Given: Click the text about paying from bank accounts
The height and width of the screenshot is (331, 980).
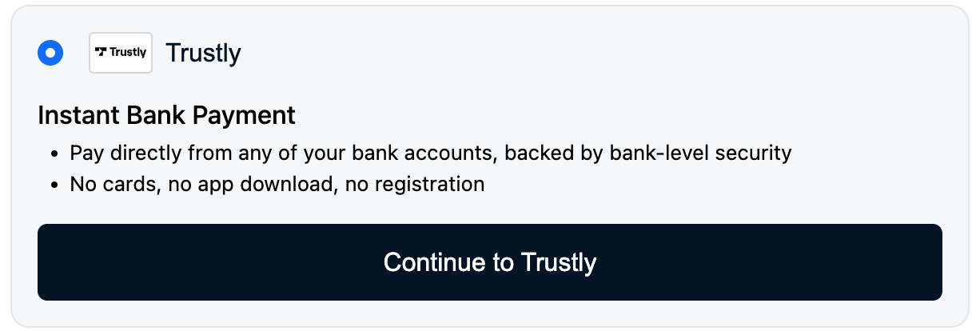Looking at the screenshot, I should tap(431, 153).
